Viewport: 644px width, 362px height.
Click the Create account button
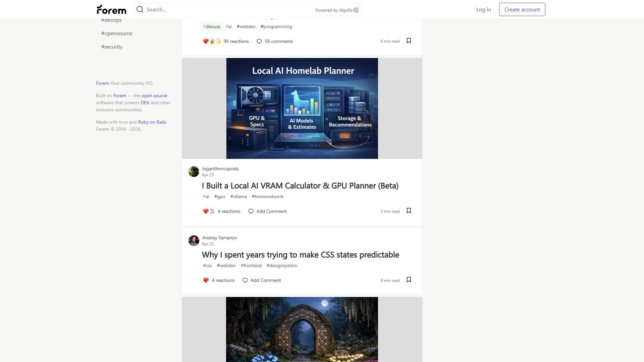pyautogui.click(x=522, y=9)
